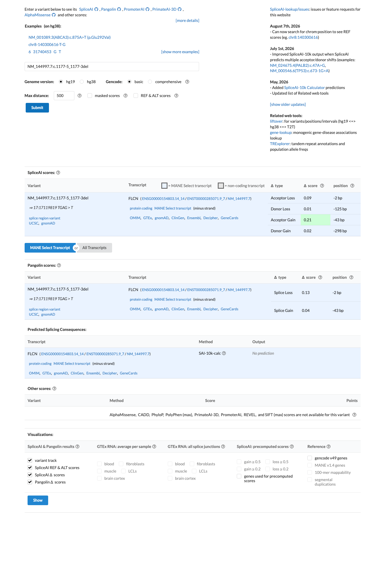The width and height of the screenshot is (389, 588).
Task: Click help icon next to Gencode comprehensive
Action: point(187,82)
